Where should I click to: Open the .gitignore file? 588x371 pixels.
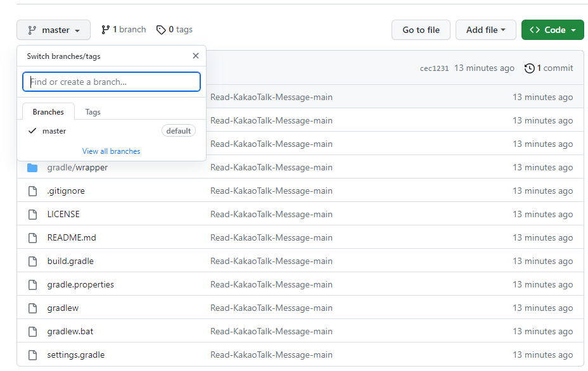click(x=66, y=191)
